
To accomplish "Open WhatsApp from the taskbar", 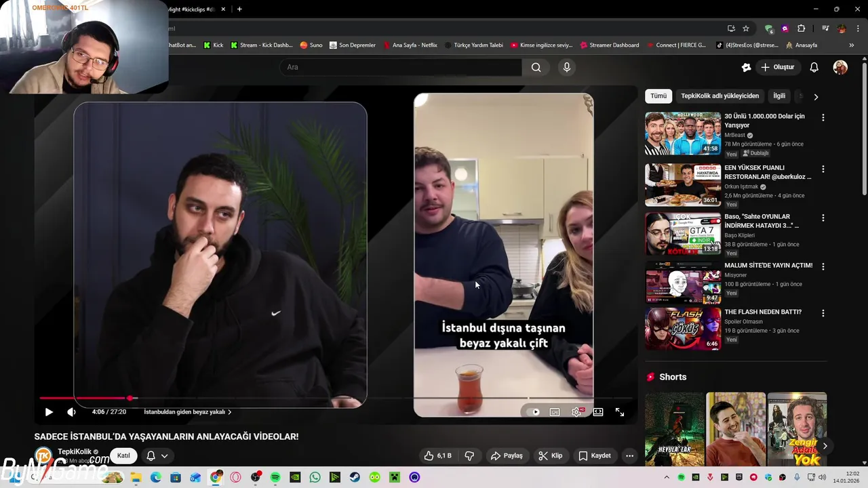I will (x=315, y=477).
